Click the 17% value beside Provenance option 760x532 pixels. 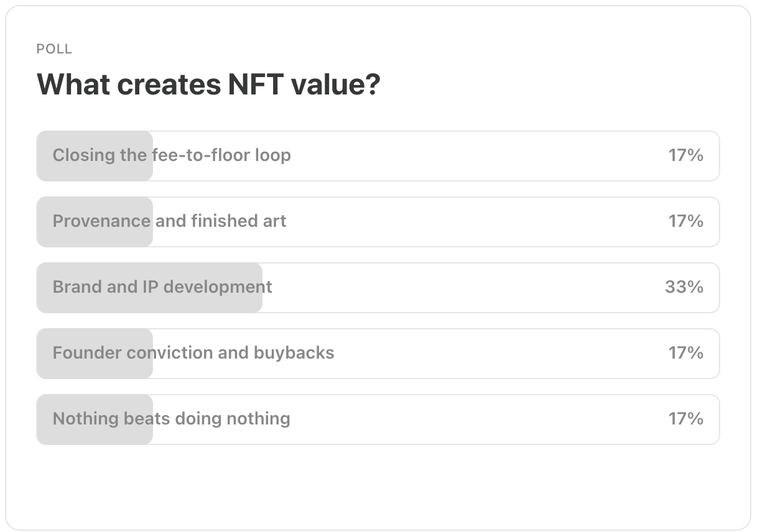click(x=686, y=221)
